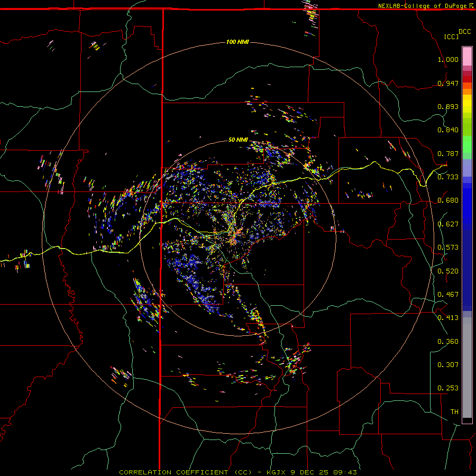Click the [CC] legend unit label
Image resolution: width=476 pixels, height=476 pixels.
(451, 36)
